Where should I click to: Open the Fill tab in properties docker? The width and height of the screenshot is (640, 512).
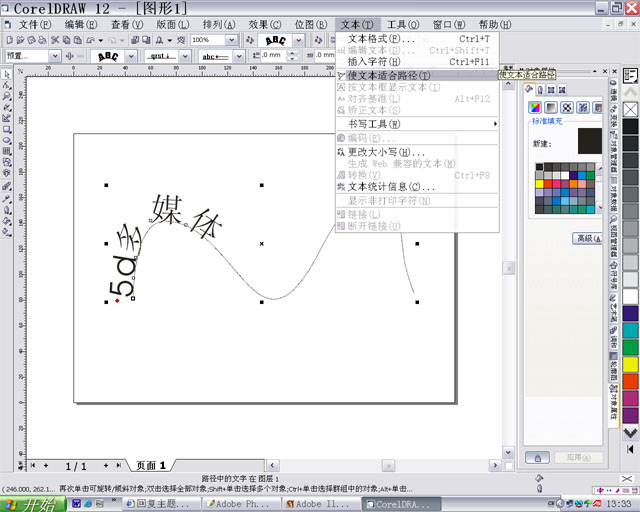[529, 89]
